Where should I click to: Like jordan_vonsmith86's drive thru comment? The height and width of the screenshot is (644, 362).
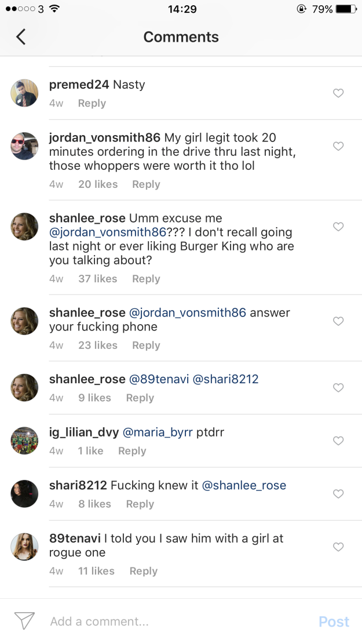coord(338,147)
